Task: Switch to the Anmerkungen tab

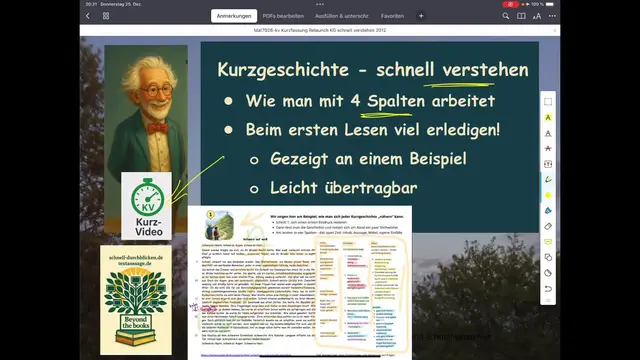Action: coord(234,16)
